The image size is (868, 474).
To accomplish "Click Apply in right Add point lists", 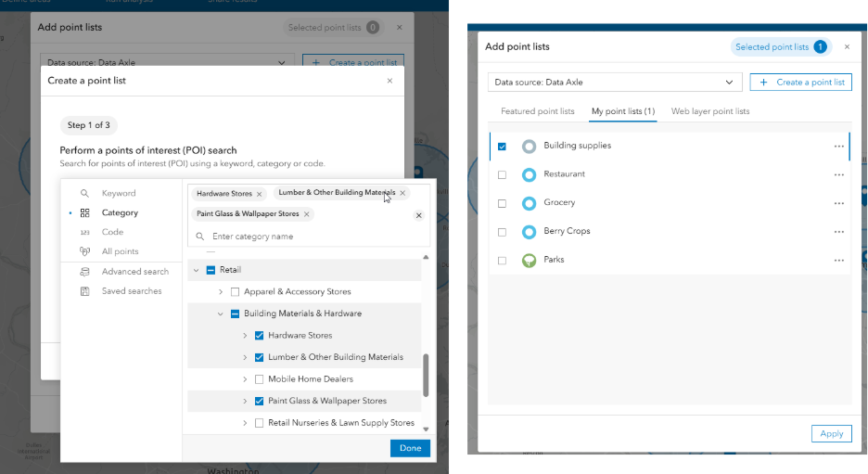I will pyautogui.click(x=832, y=433).
